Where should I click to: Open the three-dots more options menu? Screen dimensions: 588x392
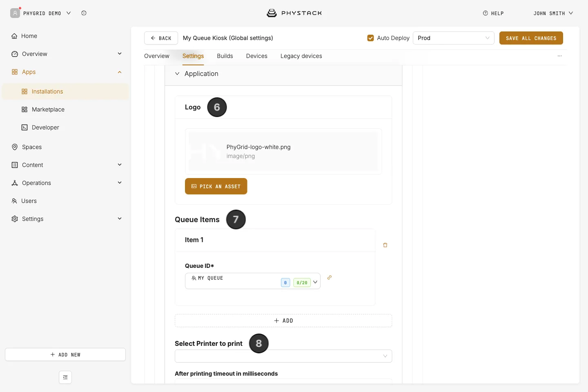(560, 56)
